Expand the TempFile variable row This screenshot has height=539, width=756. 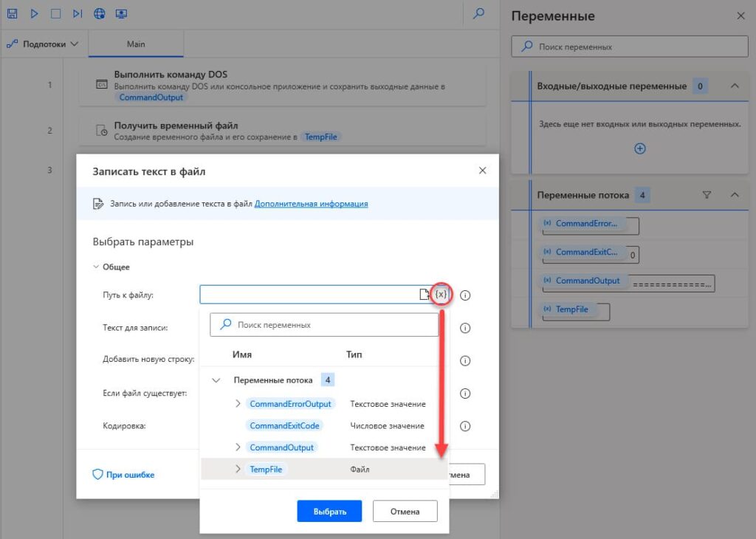pos(238,469)
